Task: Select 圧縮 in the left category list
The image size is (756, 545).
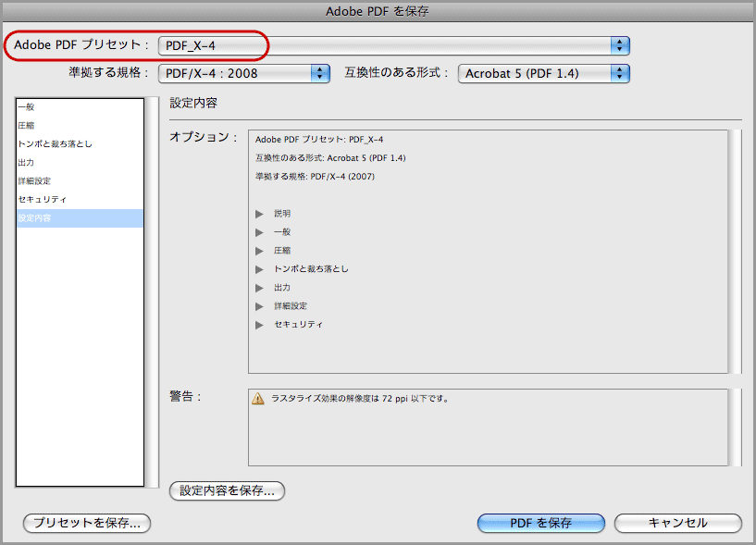Action: tap(80, 126)
